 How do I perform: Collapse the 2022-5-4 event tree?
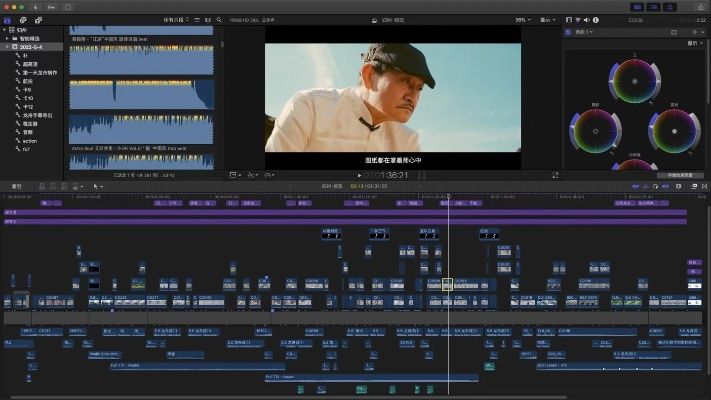click(6, 46)
